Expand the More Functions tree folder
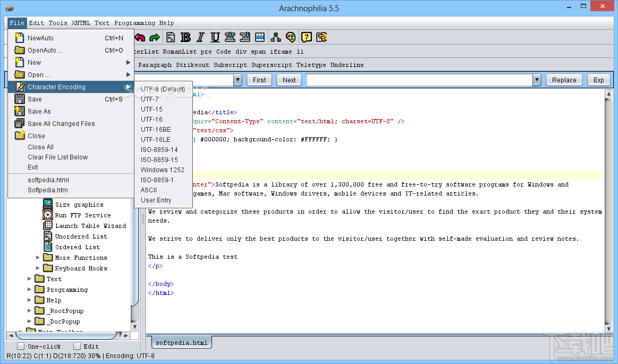618x364 pixels. click(38, 258)
